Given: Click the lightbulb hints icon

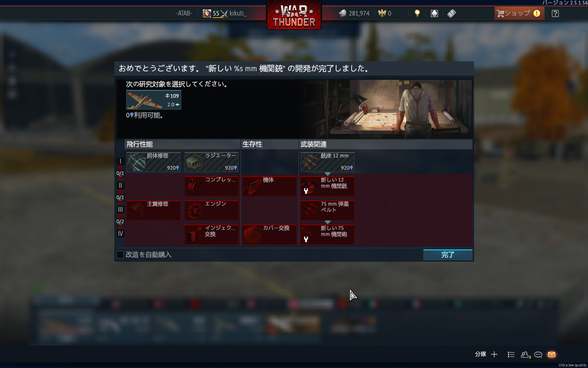Looking at the screenshot, I should click(x=417, y=13).
